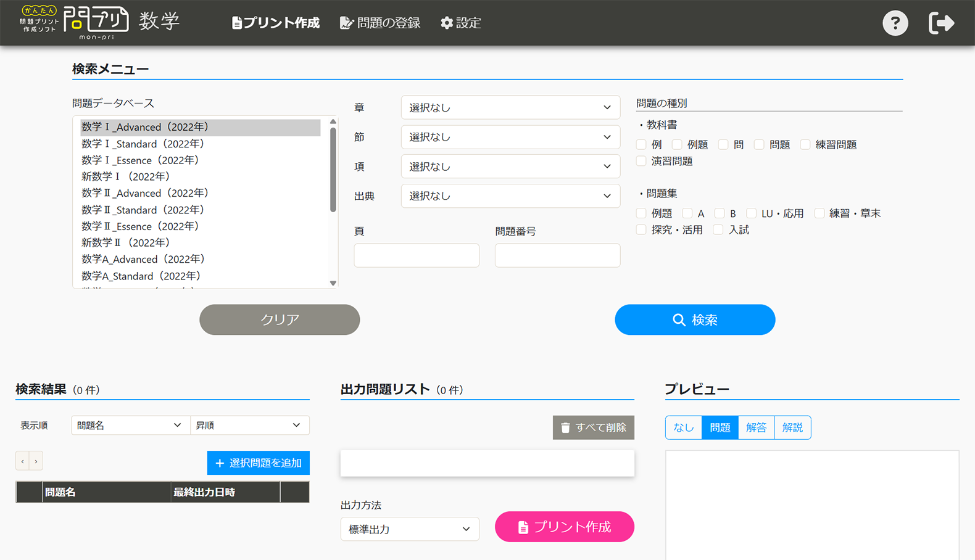
Task: Go to next results page arrow
Action: [36, 461]
